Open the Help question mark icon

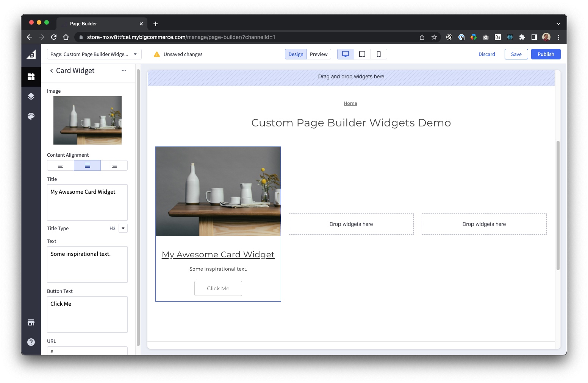point(31,342)
